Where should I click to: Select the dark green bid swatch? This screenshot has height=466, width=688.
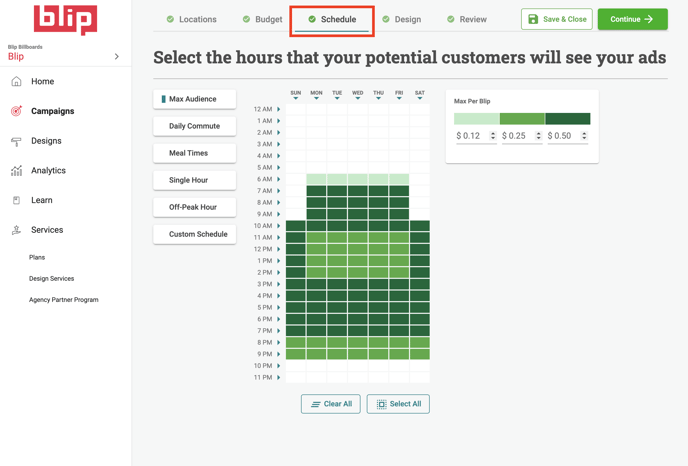(568, 118)
